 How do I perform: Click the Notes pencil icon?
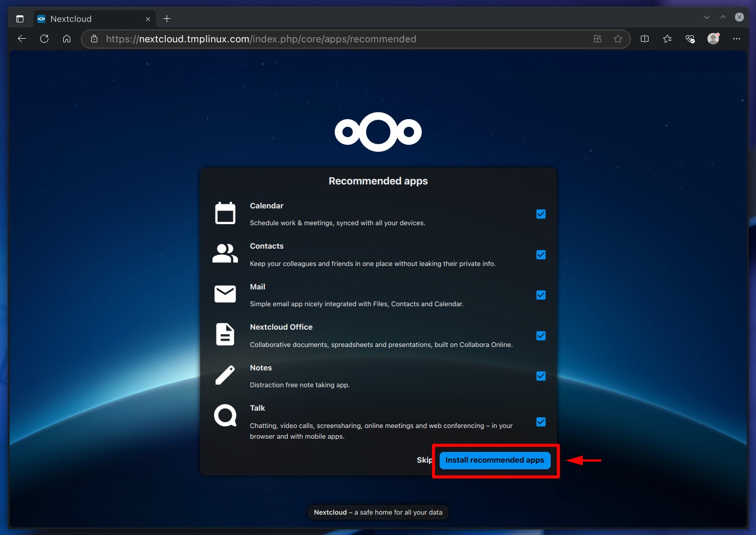(x=225, y=375)
